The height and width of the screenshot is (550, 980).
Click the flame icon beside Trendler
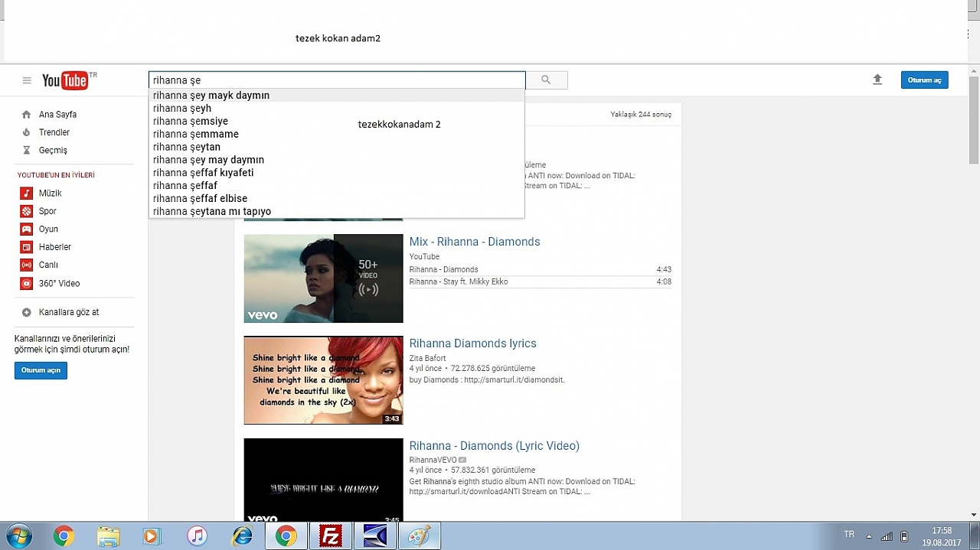[x=27, y=132]
